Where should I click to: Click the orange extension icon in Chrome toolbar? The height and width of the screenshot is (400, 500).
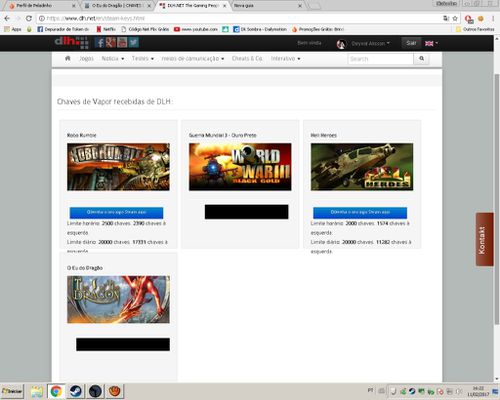pyautogui.click(x=481, y=19)
